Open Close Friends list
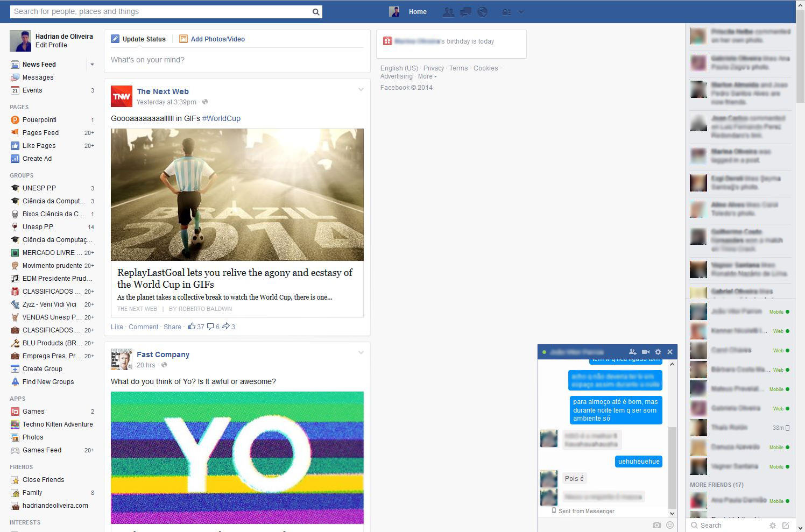The image size is (805, 532). coord(43,480)
